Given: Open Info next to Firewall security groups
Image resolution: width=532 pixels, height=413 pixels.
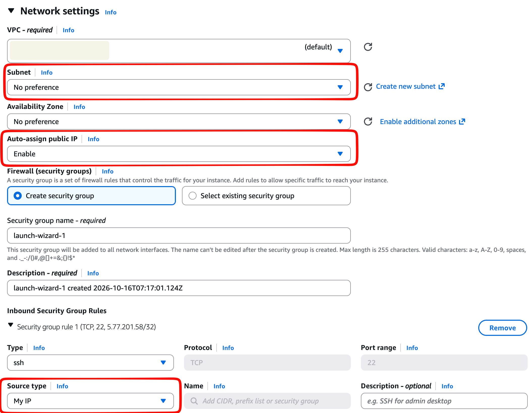Looking at the screenshot, I should tap(108, 171).
